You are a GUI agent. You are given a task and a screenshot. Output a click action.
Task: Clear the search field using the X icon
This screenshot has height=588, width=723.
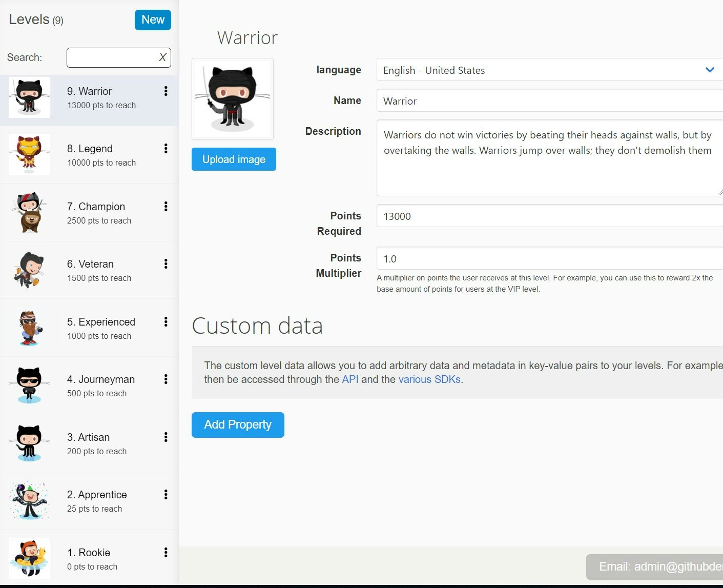pos(162,57)
